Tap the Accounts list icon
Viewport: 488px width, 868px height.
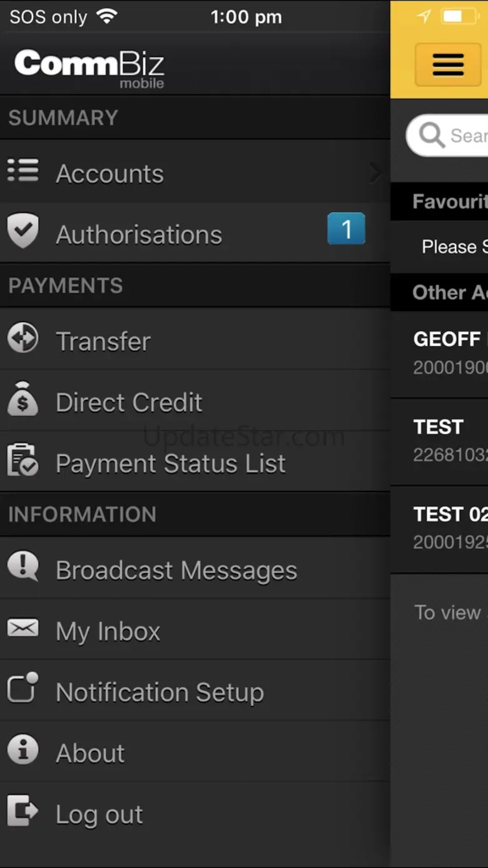coord(23,170)
